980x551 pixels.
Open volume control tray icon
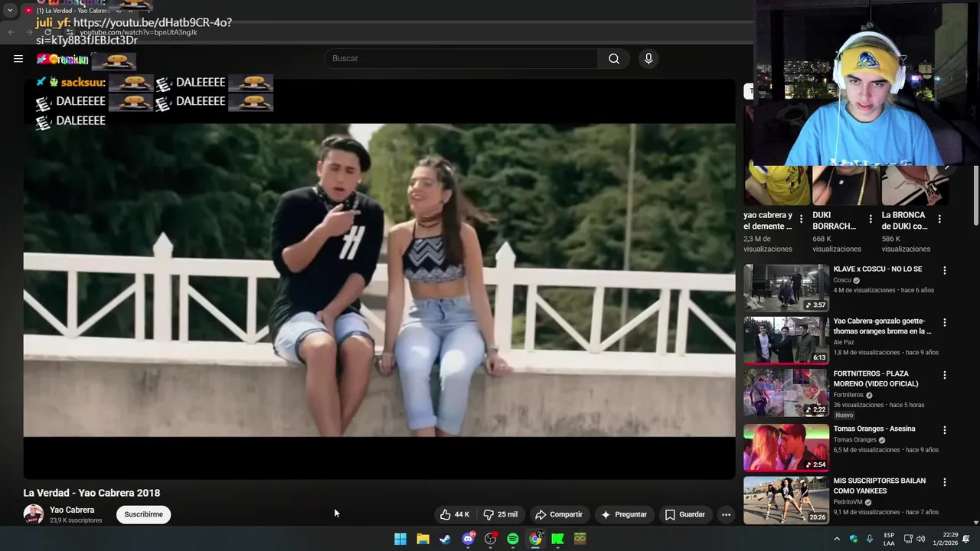(x=921, y=539)
